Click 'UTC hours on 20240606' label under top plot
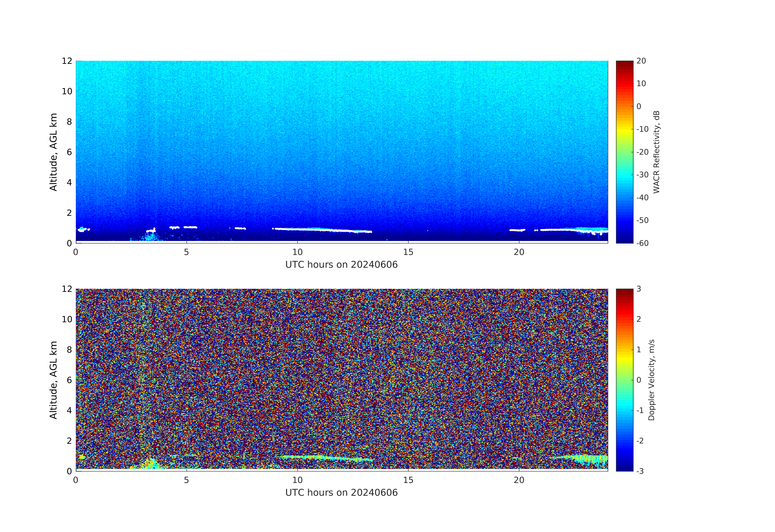Image resolution: width=775 pixels, height=532 pixels. click(x=341, y=265)
